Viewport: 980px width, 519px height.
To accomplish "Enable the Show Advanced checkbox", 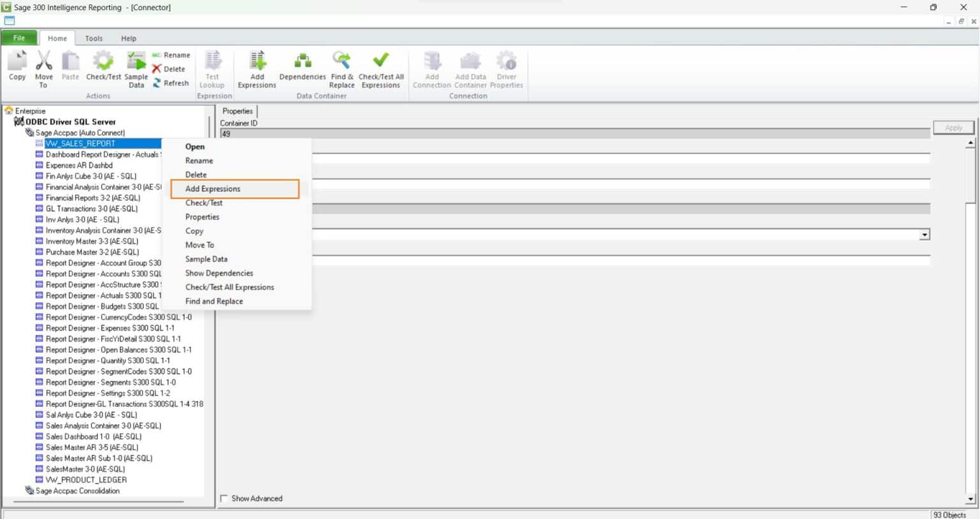I will pyautogui.click(x=224, y=499).
